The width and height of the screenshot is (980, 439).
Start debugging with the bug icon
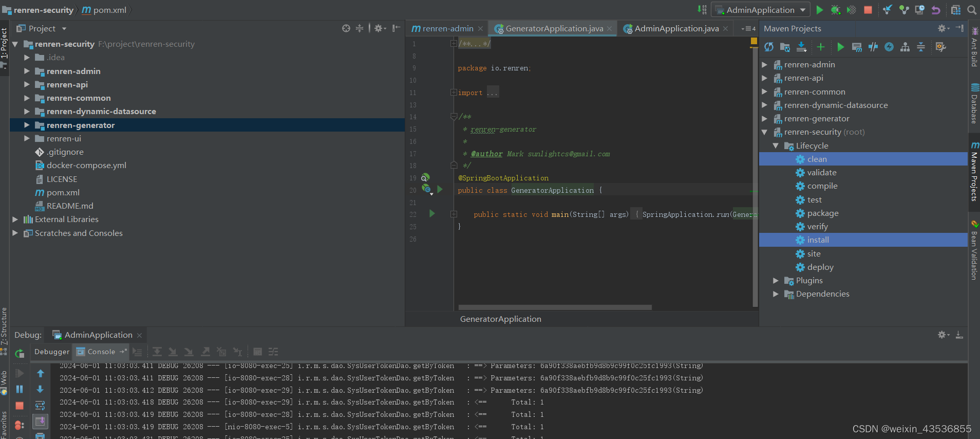point(836,10)
